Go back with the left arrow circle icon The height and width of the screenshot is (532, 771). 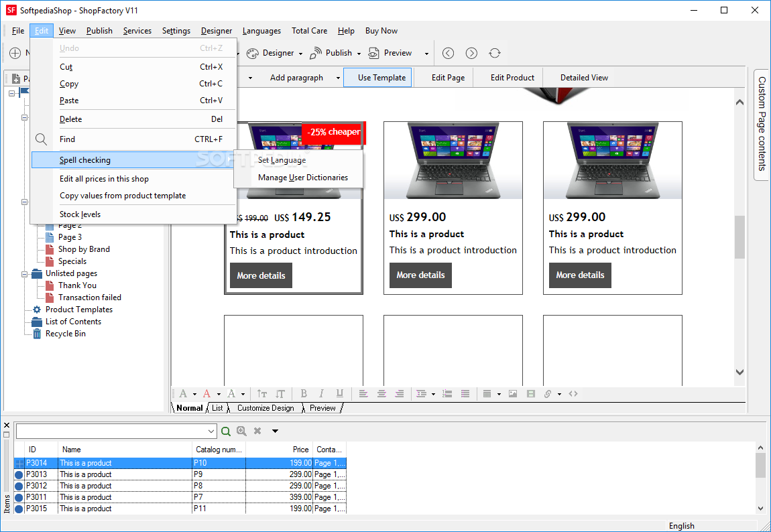(448, 53)
